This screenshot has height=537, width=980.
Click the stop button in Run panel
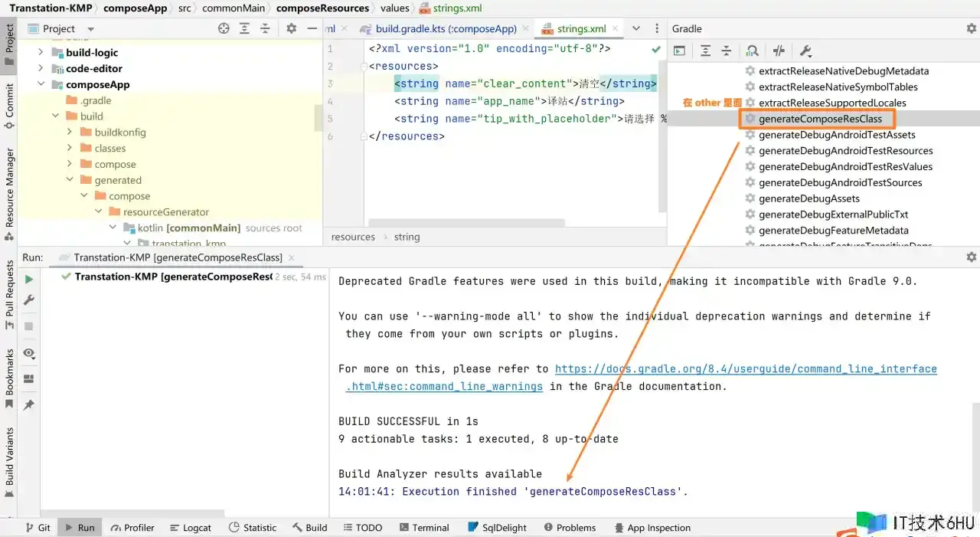[29, 326]
